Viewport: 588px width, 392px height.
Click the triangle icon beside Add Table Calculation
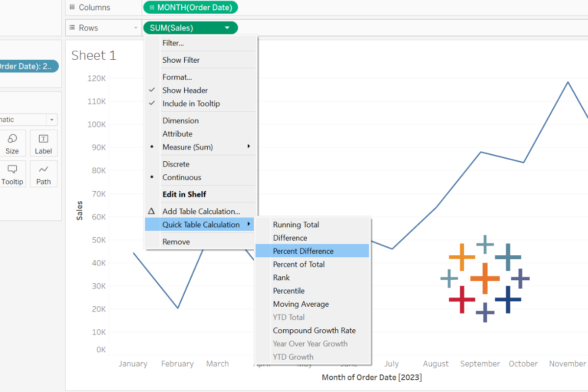point(152,211)
